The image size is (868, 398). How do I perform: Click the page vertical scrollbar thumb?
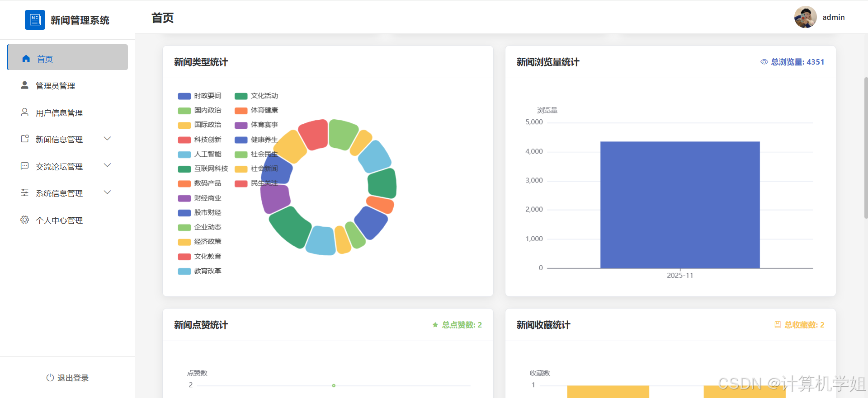pyautogui.click(x=866, y=148)
